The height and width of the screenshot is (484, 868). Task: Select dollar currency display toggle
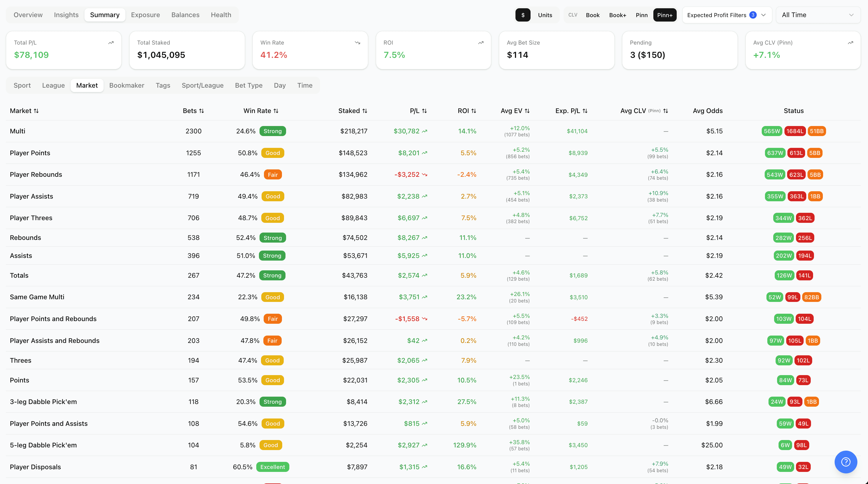coord(523,15)
